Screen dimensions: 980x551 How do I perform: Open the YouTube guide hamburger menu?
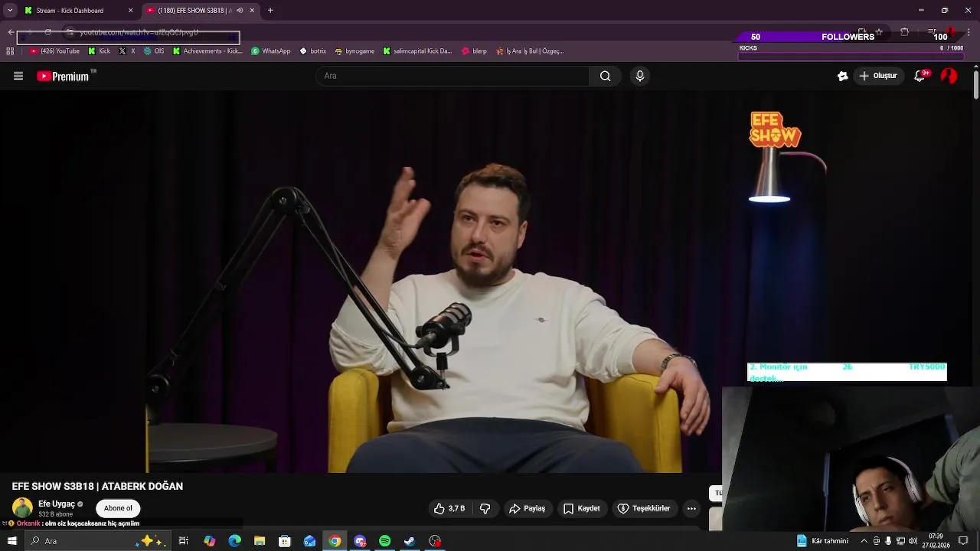click(x=18, y=76)
